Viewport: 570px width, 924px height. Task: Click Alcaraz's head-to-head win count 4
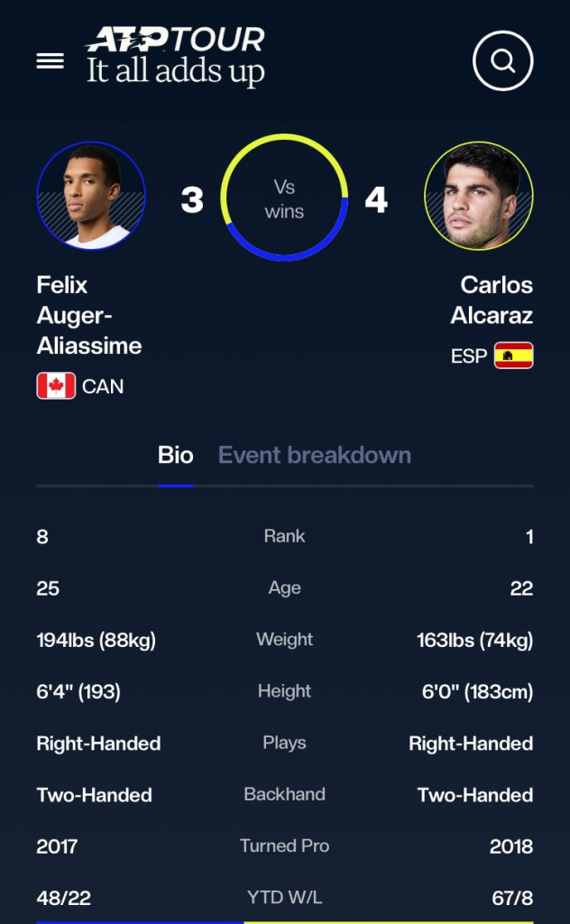[376, 199]
